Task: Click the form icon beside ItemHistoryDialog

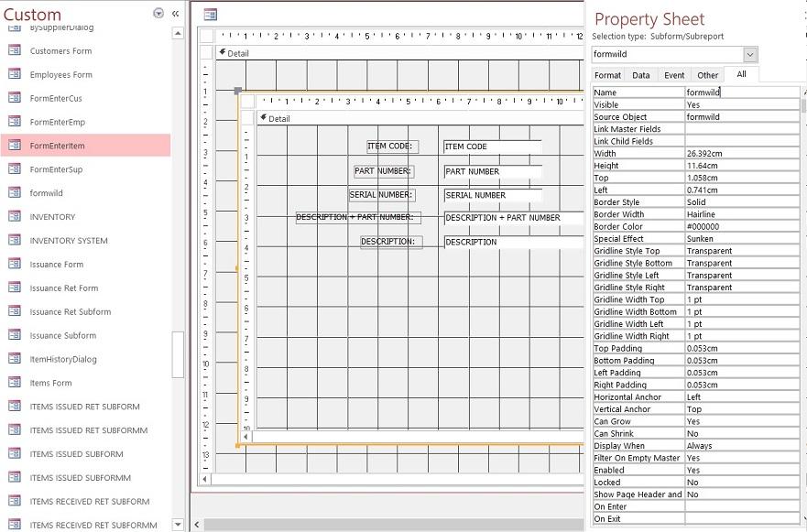Action: click(x=15, y=359)
